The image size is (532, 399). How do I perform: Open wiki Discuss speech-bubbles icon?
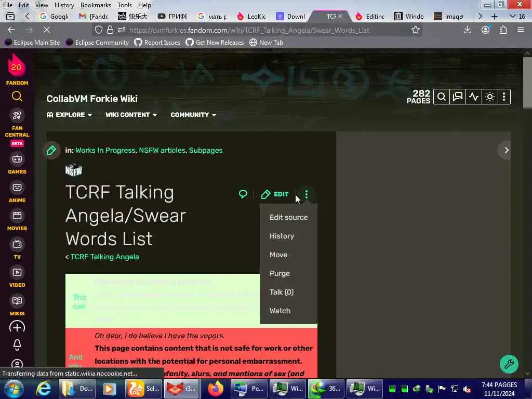pos(457,97)
